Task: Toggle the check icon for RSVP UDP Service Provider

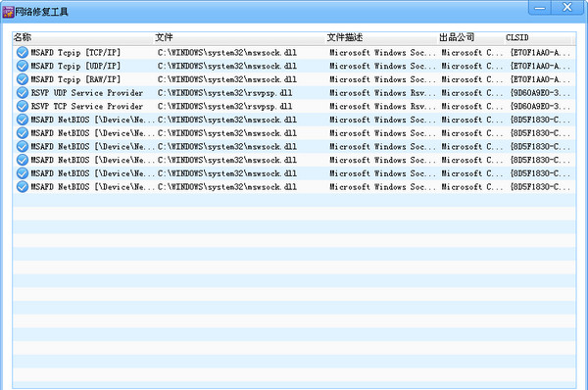Action: point(23,93)
